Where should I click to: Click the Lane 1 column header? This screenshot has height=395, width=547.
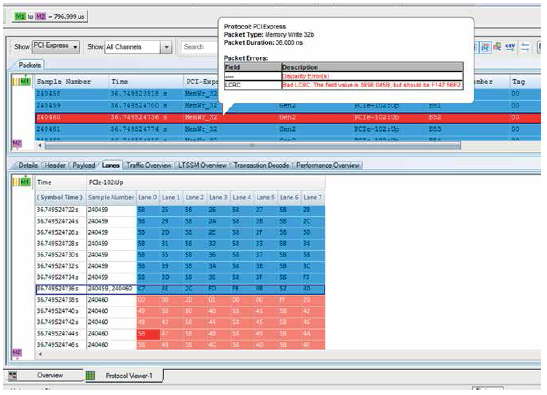[x=171, y=198]
